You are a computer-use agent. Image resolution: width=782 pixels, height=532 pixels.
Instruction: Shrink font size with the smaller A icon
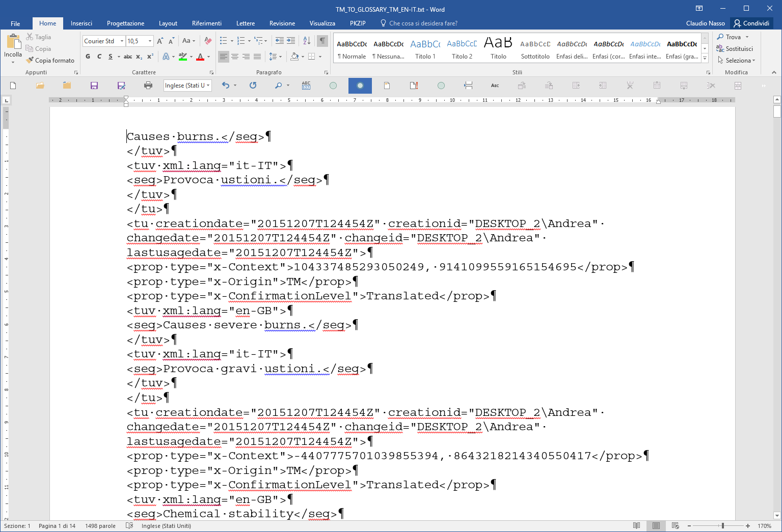(x=171, y=41)
